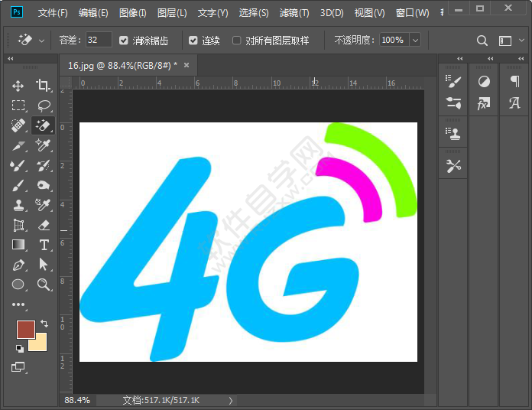The image size is (532, 410).
Task: Open the Clone Source panel icon
Action: (x=453, y=134)
